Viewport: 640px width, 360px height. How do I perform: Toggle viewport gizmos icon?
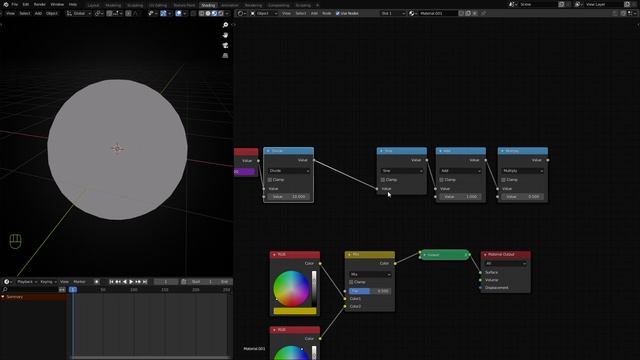[x=163, y=13]
